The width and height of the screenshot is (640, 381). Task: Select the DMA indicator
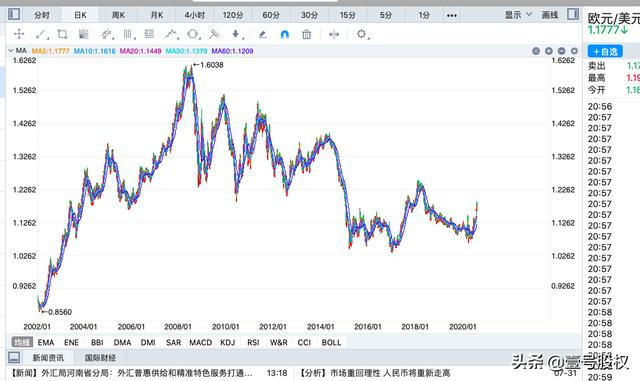122,342
